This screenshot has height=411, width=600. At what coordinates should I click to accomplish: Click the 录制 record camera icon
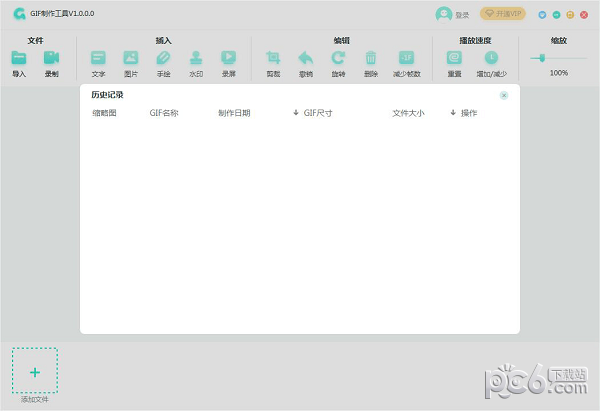(x=51, y=58)
